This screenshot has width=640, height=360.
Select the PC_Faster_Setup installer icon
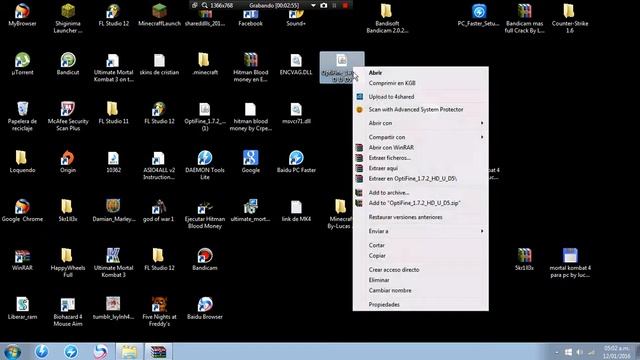(478, 15)
